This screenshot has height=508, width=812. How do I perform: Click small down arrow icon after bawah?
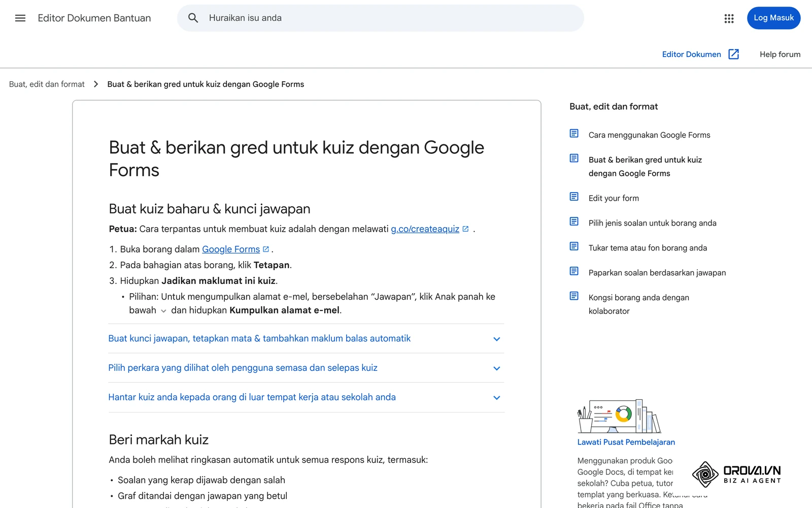click(163, 311)
